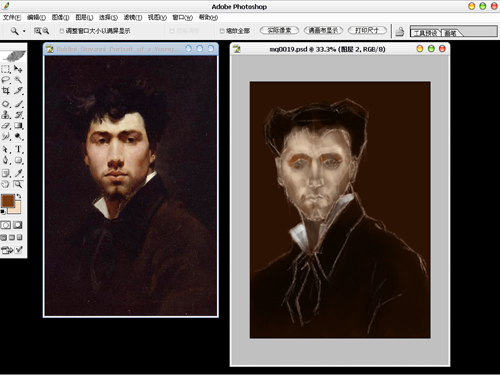Viewport: 500px width, 375px height.
Task: Open the 视图 menu
Action: click(x=157, y=17)
